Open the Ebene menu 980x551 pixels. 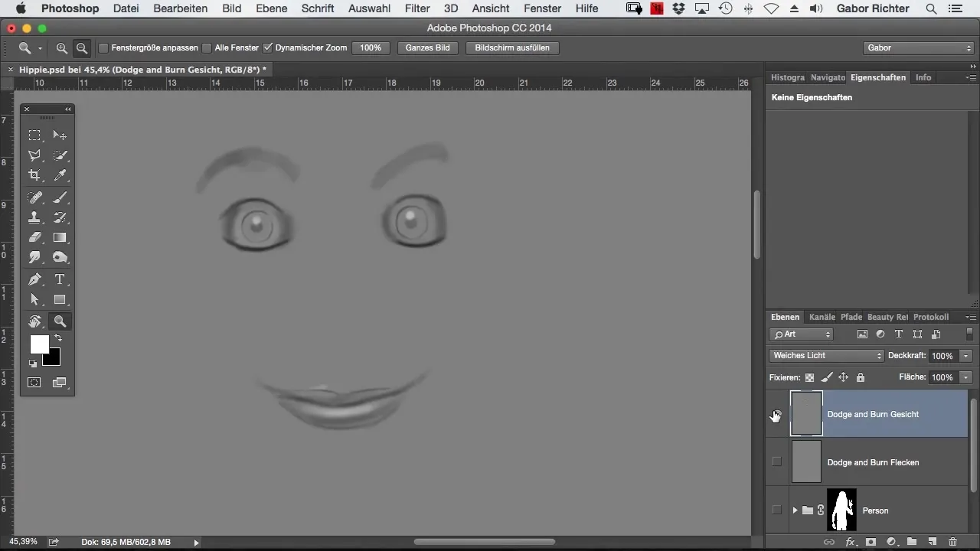coord(272,8)
